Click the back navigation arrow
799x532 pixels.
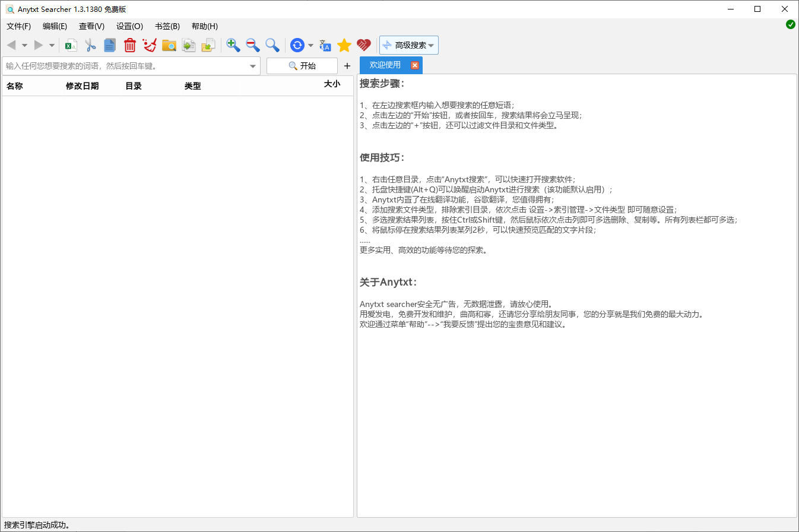tap(11, 45)
